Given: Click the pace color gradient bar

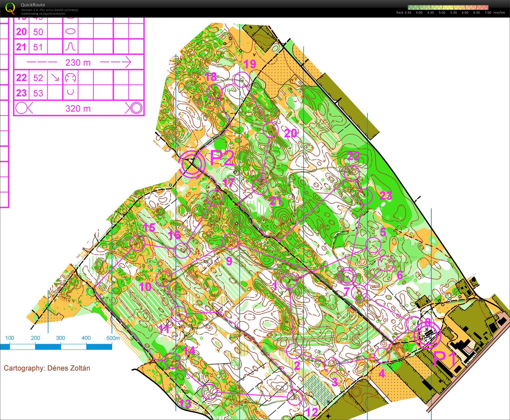Looking at the screenshot, I should point(448,7).
